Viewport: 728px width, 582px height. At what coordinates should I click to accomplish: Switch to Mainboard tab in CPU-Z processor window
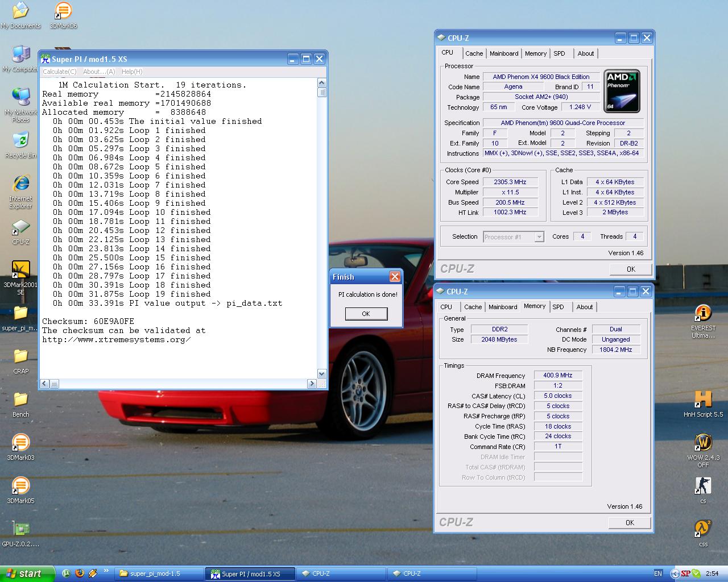coord(504,53)
